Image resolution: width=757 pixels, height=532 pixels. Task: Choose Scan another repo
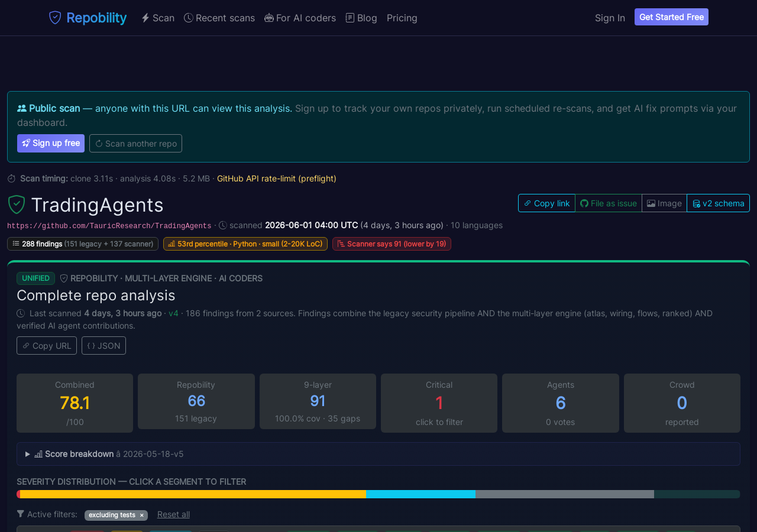pos(135,143)
